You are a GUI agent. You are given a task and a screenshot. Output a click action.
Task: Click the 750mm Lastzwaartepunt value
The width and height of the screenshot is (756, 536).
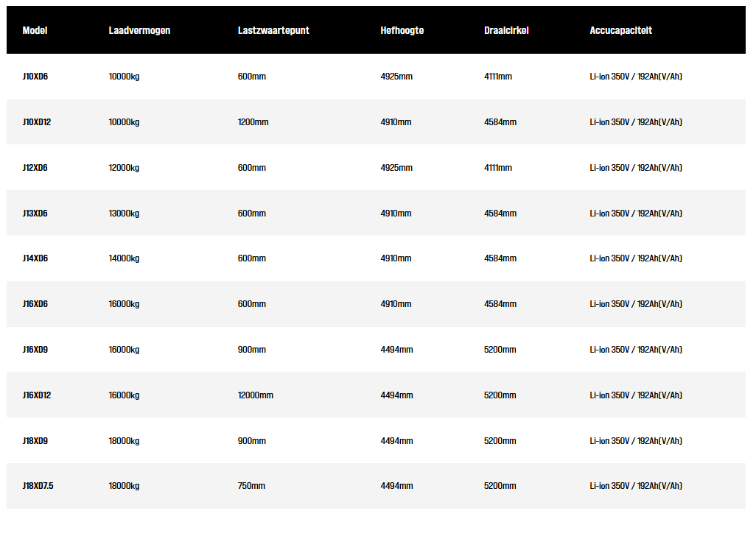pos(251,486)
